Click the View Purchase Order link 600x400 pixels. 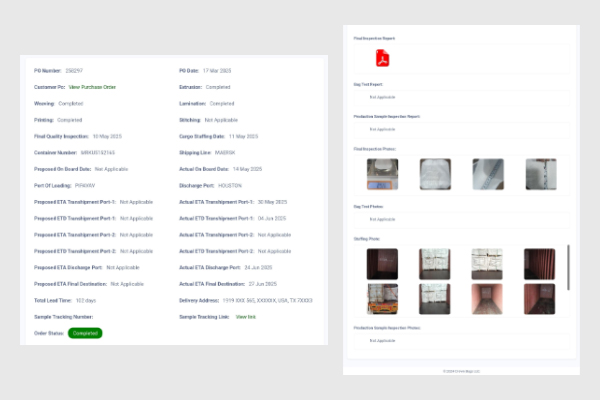(x=93, y=87)
